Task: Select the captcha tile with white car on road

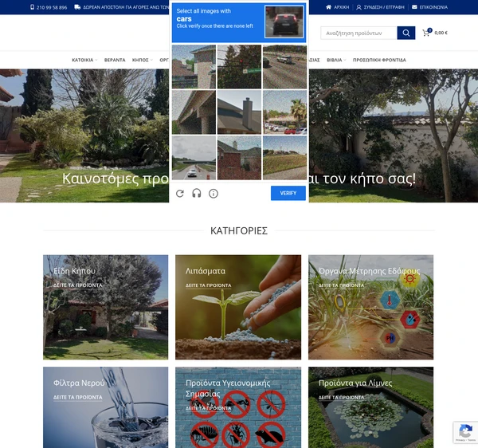Action: (194, 158)
